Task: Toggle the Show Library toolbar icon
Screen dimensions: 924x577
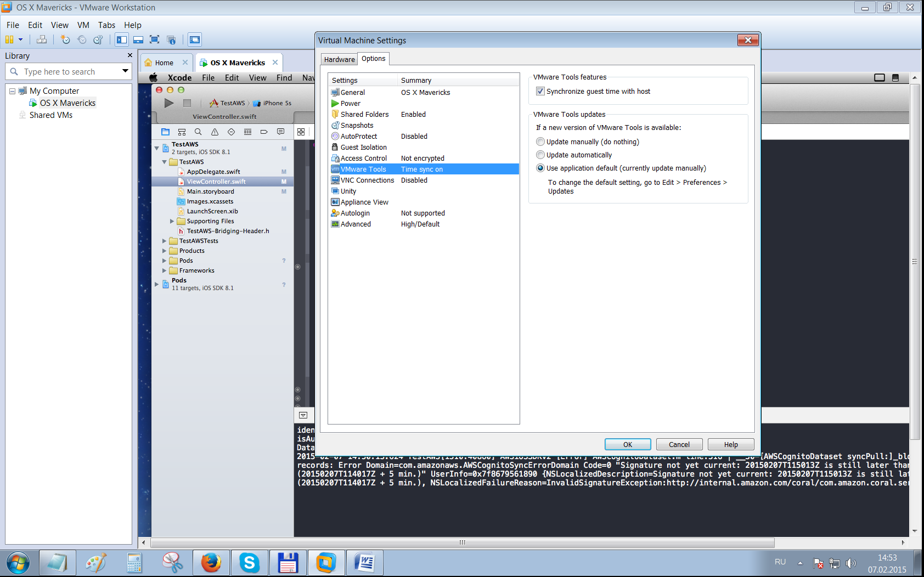Action: (x=122, y=39)
